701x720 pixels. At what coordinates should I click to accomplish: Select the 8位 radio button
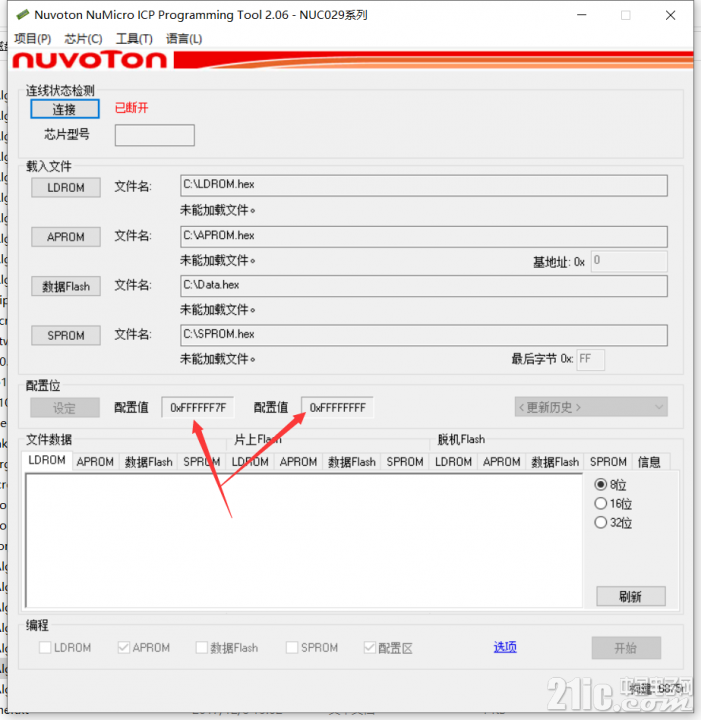[600, 484]
